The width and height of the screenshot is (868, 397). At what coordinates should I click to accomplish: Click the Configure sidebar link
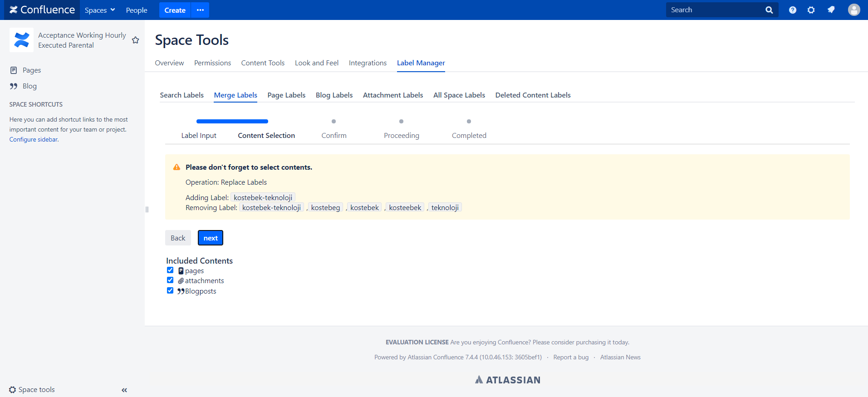34,140
